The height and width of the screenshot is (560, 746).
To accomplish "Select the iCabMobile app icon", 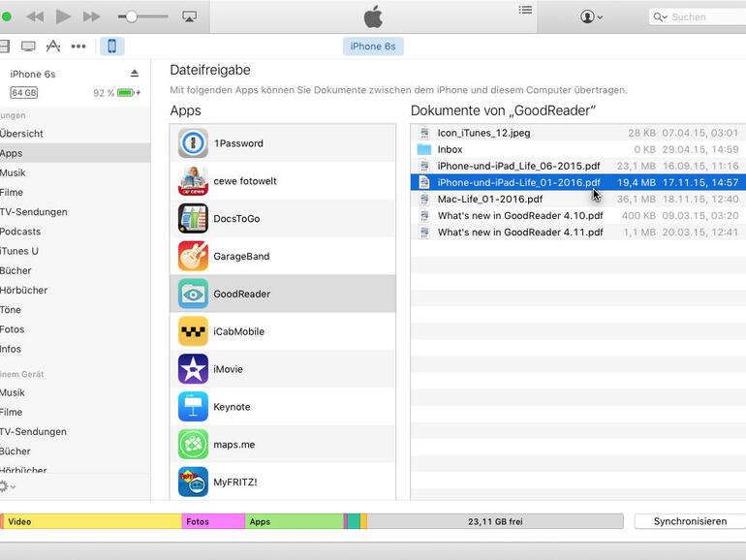I will click(193, 331).
